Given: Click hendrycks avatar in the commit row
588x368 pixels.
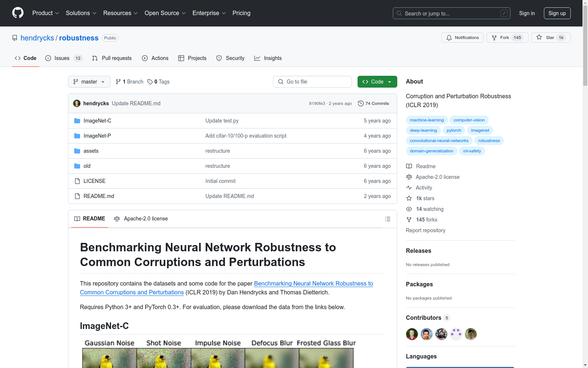Looking at the screenshot, I should pyautogui.click(x=77, y=103).
